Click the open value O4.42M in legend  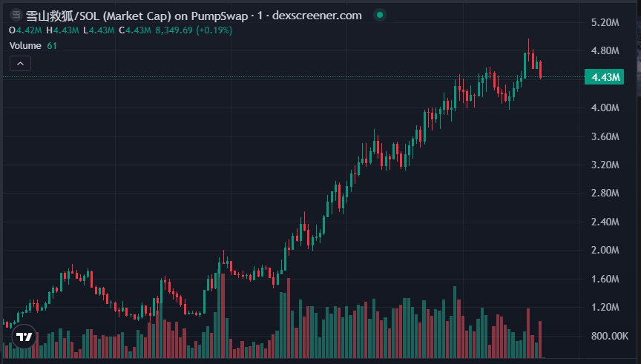point(25,30)
